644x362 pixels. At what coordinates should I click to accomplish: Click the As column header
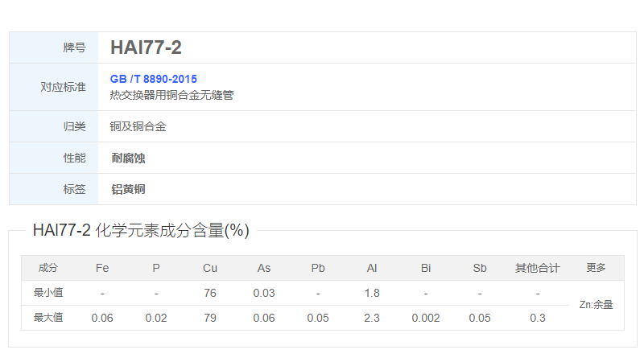pyautogui.click(x=264, y=268)
